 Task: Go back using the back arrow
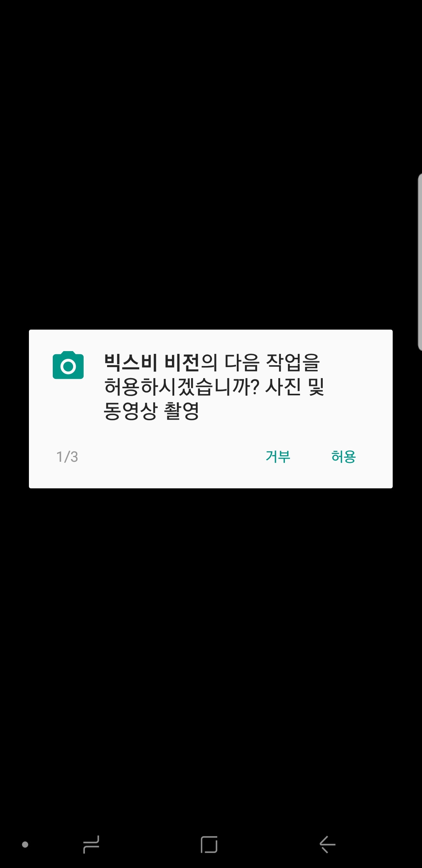[x=327, y=845]
